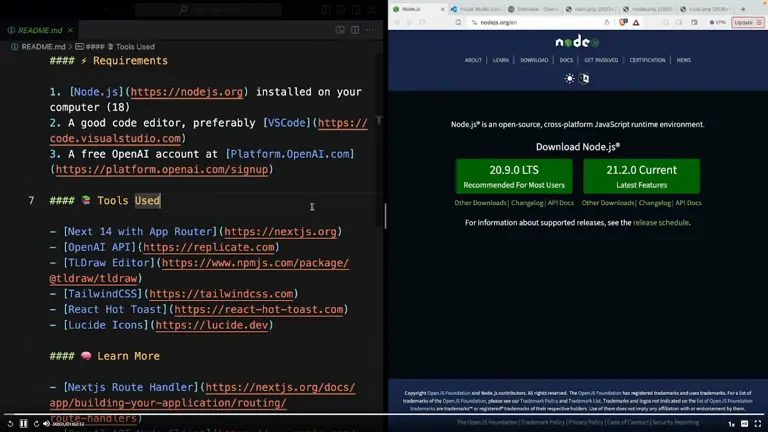Screen dimensions: 768x432
Task: Select the README.md editor tab
Action: coord(40,30)
